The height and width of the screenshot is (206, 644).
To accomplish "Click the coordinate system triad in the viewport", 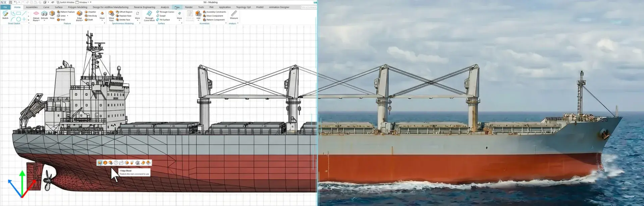I will pyautogui.click(x=21, y=185).
